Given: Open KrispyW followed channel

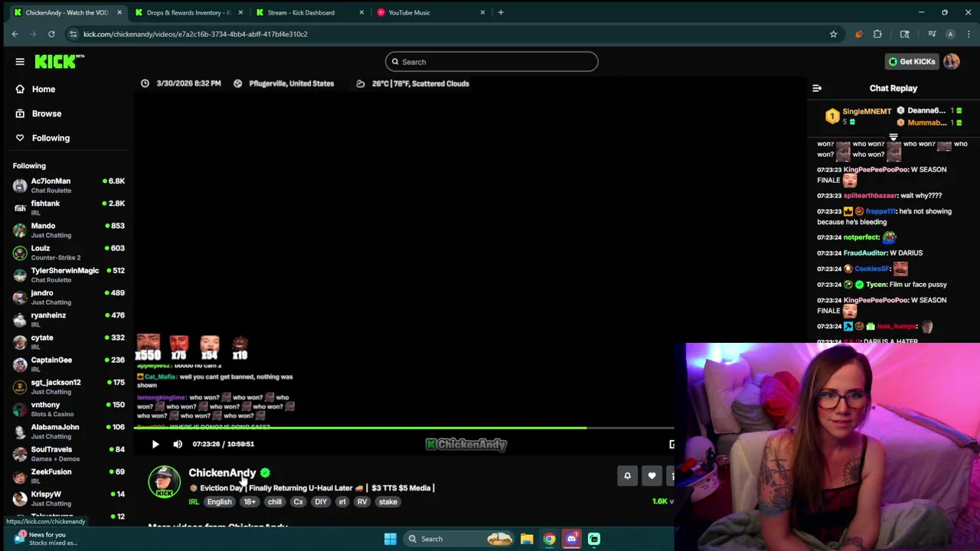Looking at the screenshot, I should click(69, 498).
